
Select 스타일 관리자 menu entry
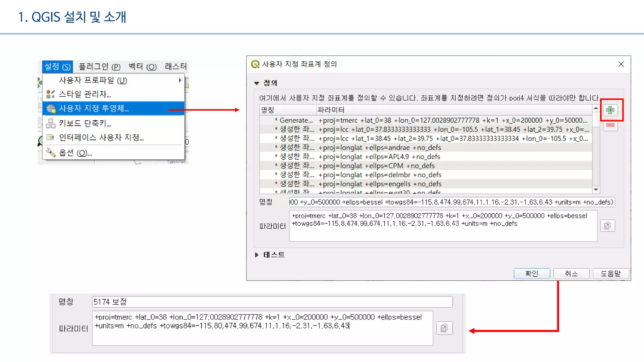click(x=113, y=94)
